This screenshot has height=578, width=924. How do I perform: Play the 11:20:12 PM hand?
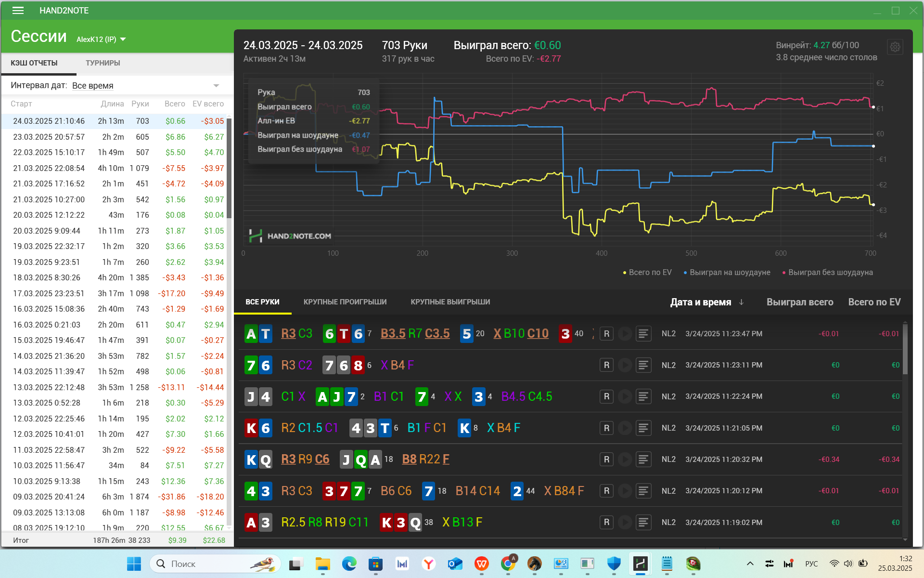625,491
